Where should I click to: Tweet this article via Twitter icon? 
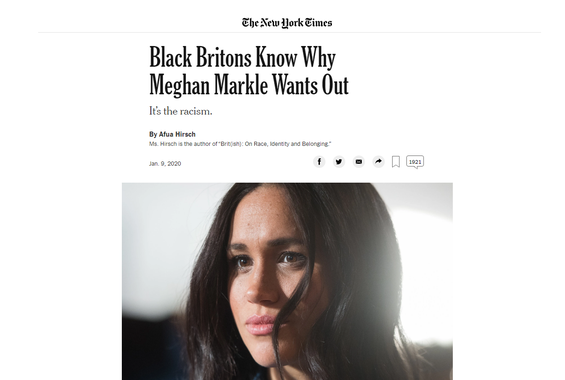(339, 162)
